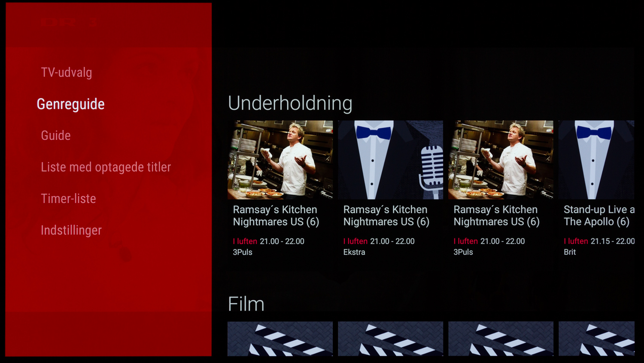Select Timer-liste from the menu
This screenshot has height=363, width=644.
click(x=68, y=199)
